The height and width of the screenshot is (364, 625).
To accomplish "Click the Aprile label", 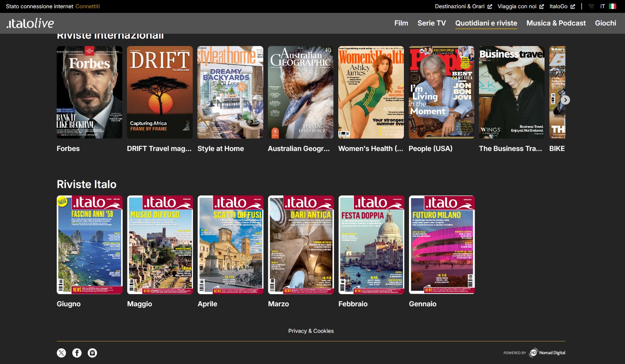I will tap(207, 304).
